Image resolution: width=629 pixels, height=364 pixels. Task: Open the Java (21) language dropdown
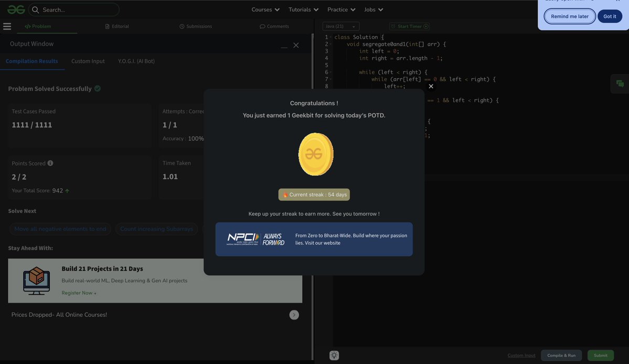[340, 26]
